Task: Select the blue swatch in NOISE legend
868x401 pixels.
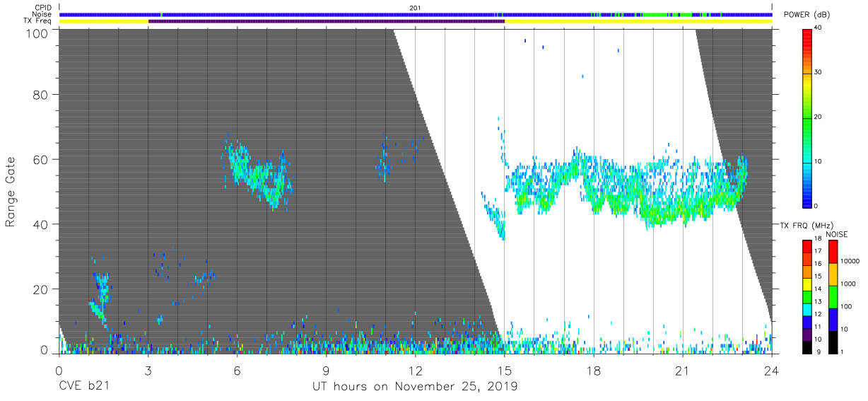Action: 832,318
